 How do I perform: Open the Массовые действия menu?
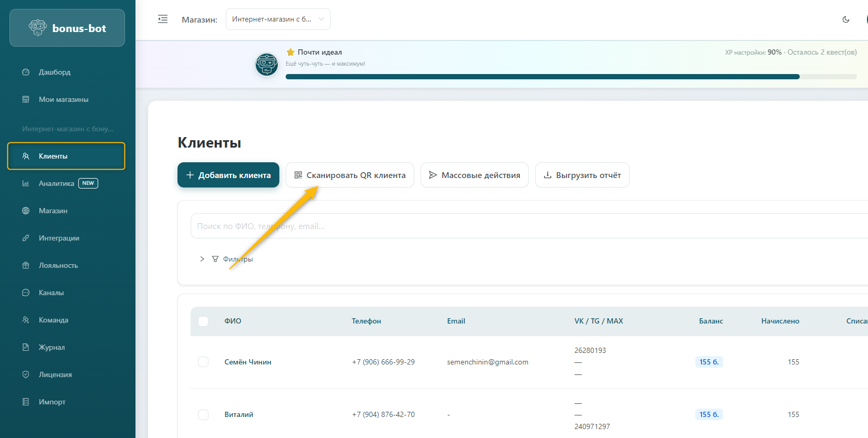click(474, 175)
